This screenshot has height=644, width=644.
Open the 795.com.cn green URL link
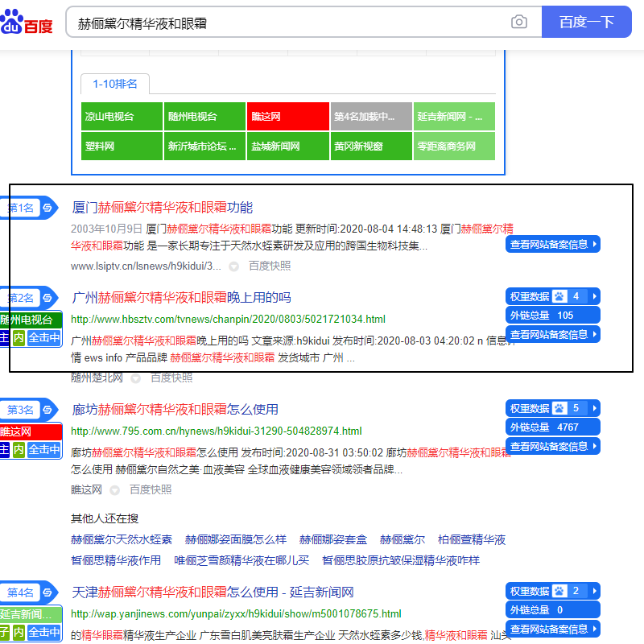pos(217,431)
